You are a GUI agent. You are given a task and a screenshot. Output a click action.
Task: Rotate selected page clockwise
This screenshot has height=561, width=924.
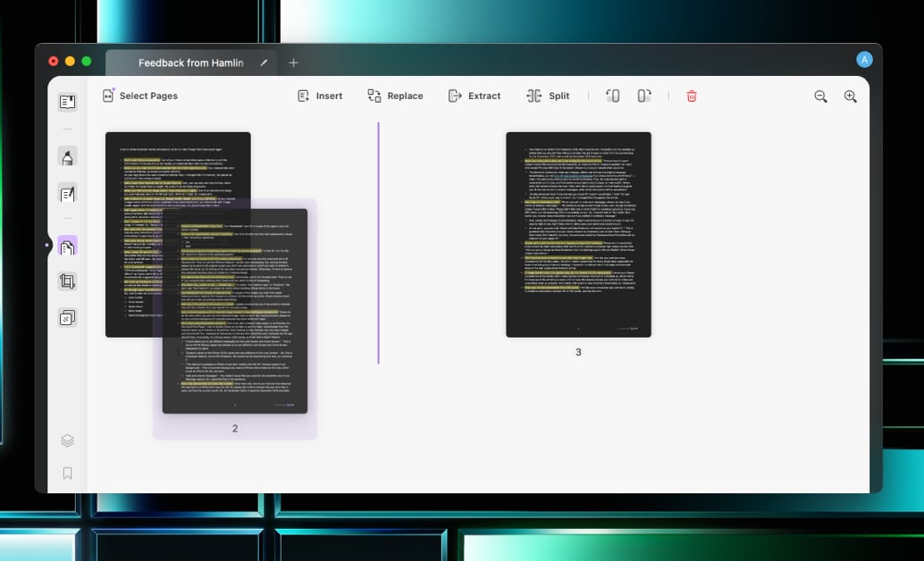[x=644, y=96]
